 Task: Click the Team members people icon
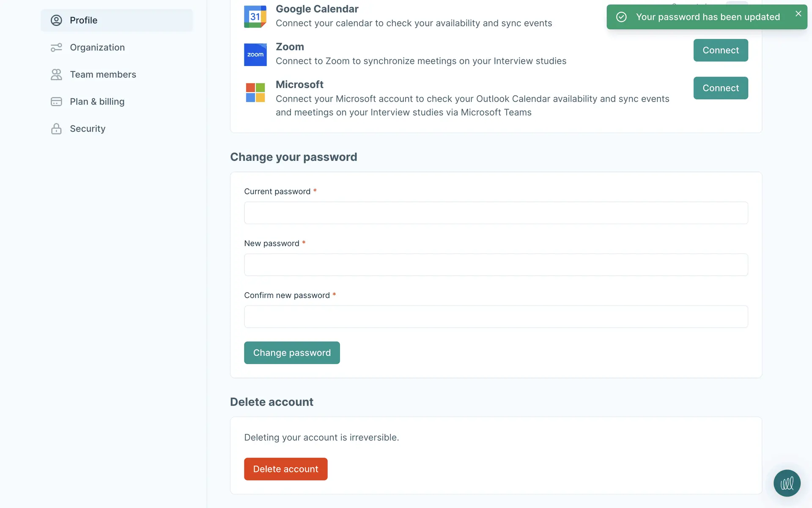[x=56, y=75]
